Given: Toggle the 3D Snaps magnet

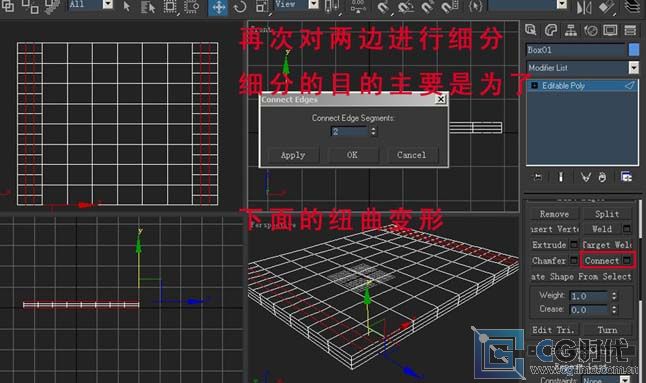Looking at the screenshot, I should click(383, 7).
